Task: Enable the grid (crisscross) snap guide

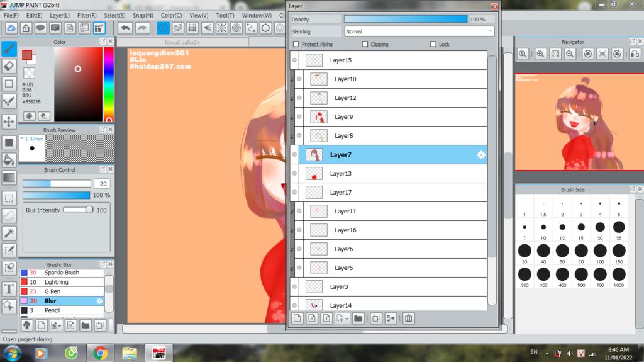Action: coord(192,28)
